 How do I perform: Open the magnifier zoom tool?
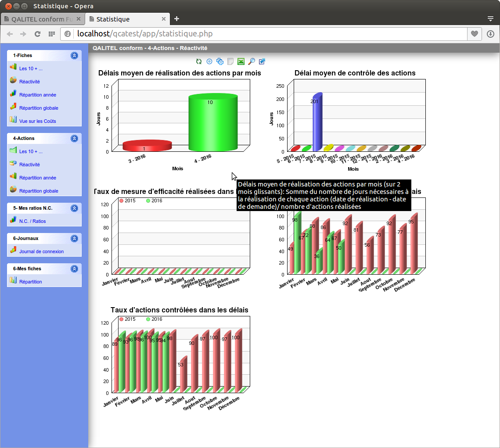(251, 61)
